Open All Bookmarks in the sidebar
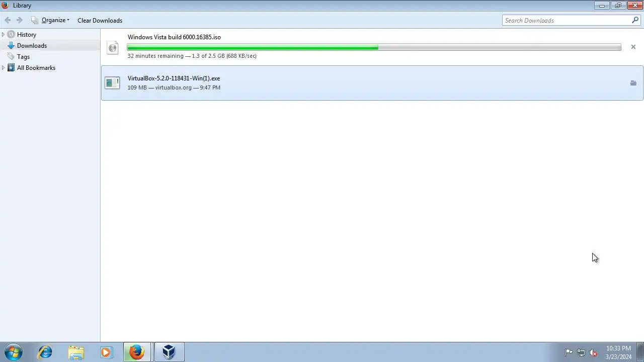 (36, 68)
